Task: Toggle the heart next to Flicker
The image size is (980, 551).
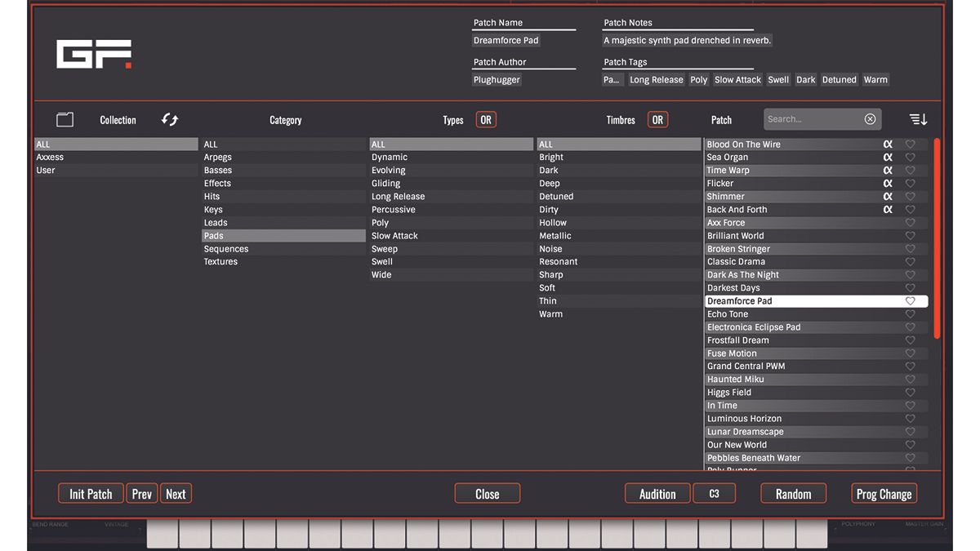Action: pos(911,183)
